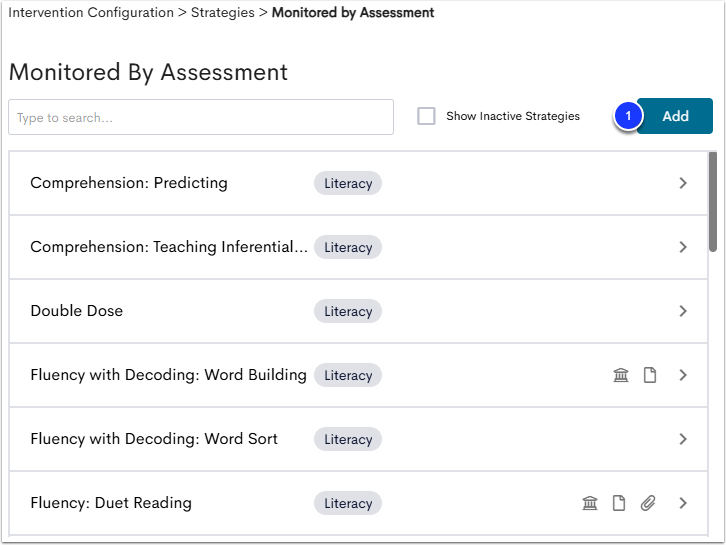Image resolution: width=726 pixels, height=545 pixels.
Task: Click Literacy tag on Duet Reading row
Action: [348, 503]
